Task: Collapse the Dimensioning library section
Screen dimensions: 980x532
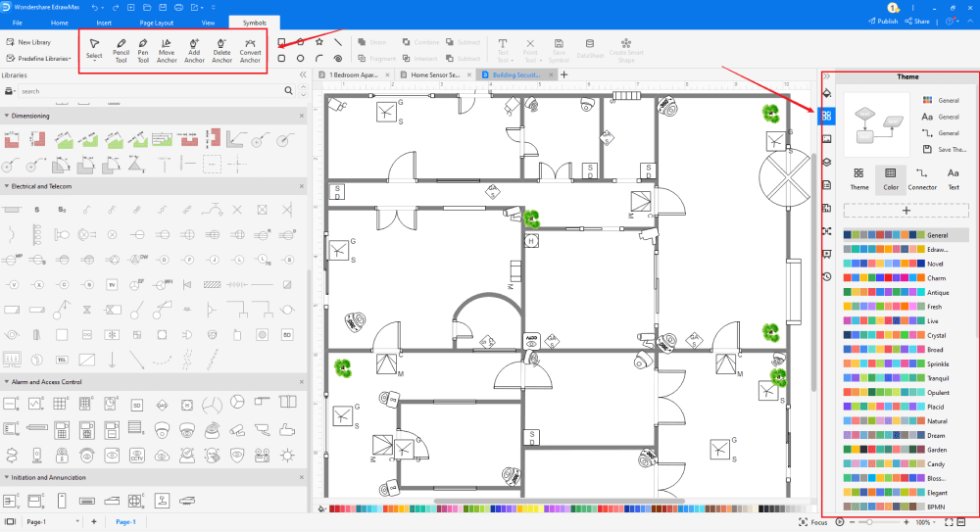Action: [x=7, y=116]
